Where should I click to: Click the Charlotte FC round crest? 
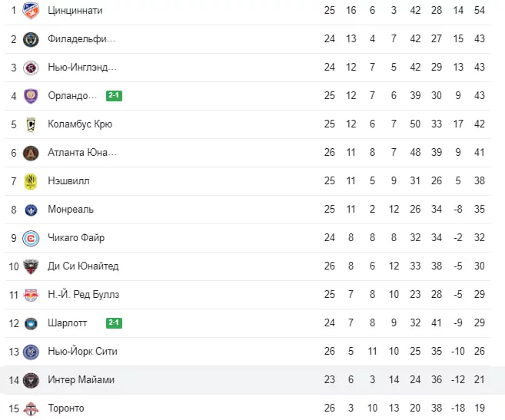click(x=31, y=323)
